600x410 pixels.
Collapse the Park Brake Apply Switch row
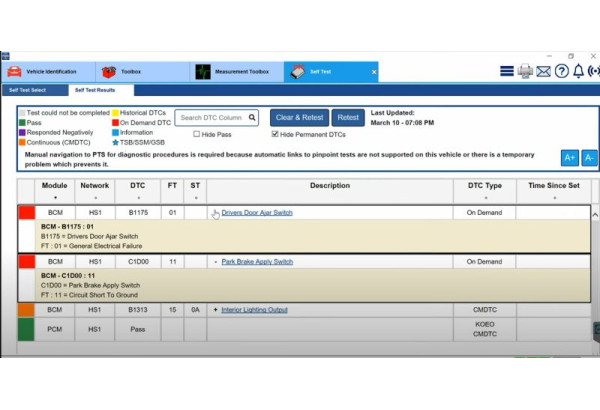pyautogui.click(x=215, y=262)
